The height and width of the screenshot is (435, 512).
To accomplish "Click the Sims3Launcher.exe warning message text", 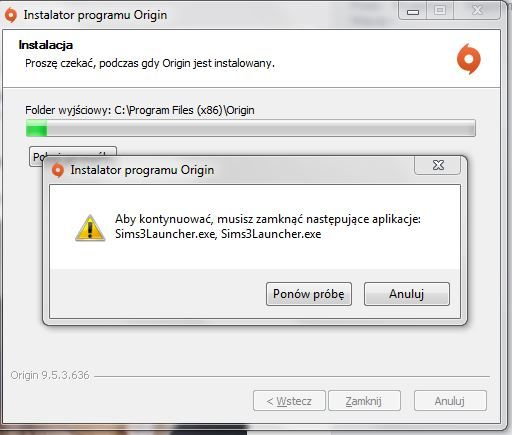I will tap(268, 226).
